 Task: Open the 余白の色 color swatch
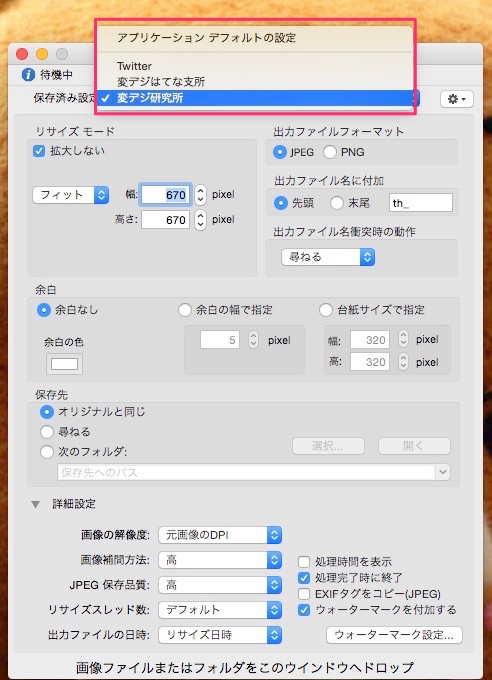[64, 364]
